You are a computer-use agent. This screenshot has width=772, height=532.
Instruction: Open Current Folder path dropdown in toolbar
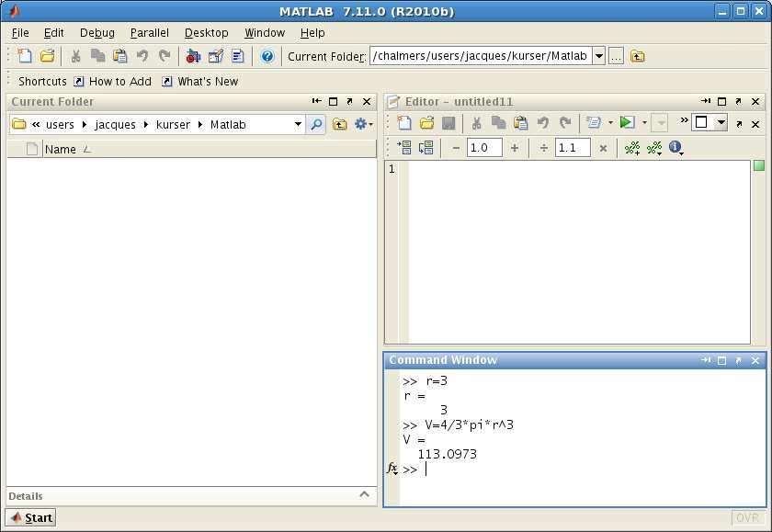[598, 56]
